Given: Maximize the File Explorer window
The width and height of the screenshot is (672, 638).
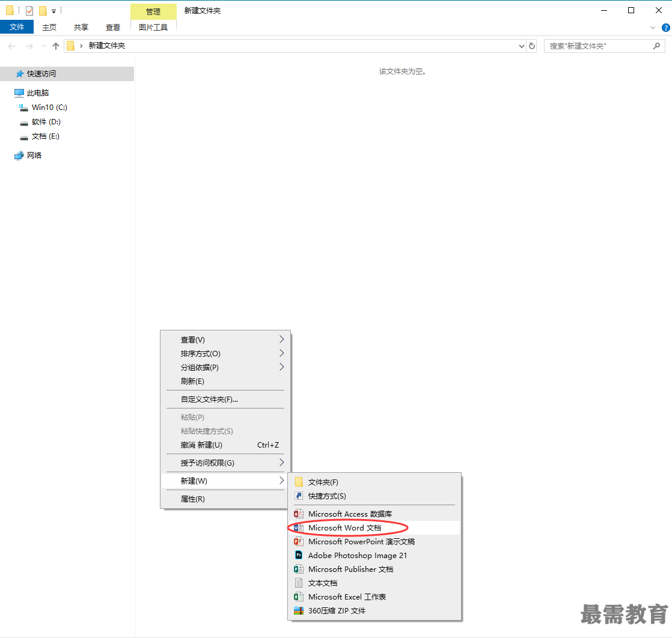Looking at the screenshot, I should tap(631, 10).
